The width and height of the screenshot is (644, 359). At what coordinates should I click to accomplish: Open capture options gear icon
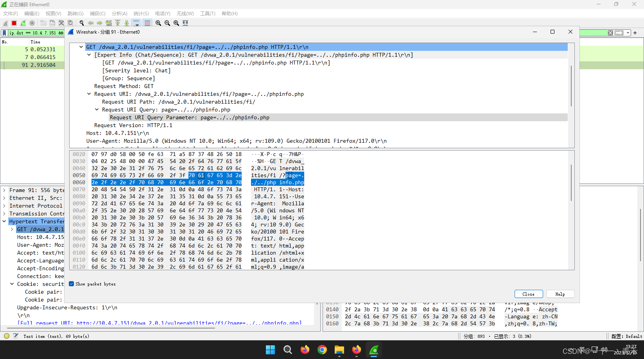click(x=32, y=23)
